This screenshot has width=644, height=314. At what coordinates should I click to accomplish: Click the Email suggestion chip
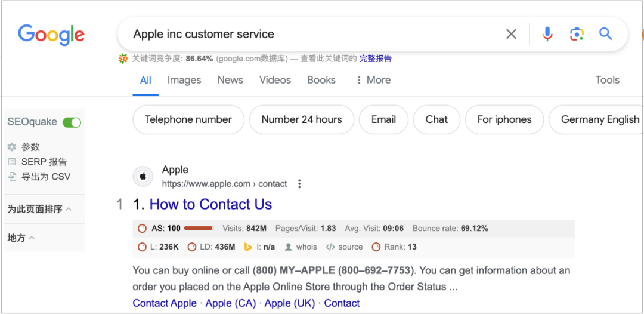383,119
